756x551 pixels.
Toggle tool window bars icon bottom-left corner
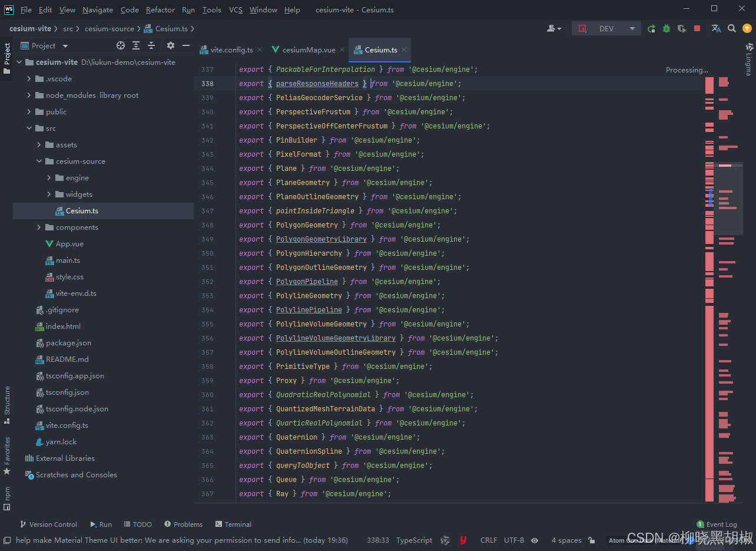tap(6, 540)
